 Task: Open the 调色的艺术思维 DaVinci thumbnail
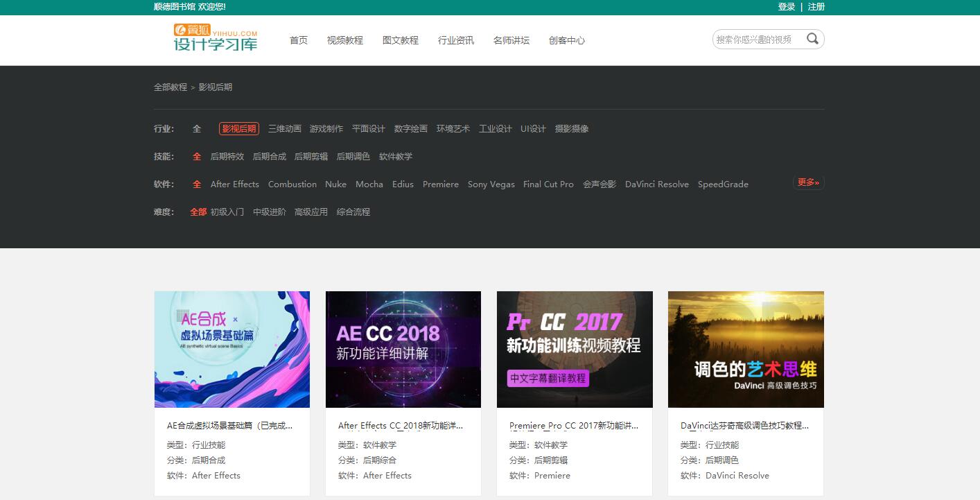[746, 350]
